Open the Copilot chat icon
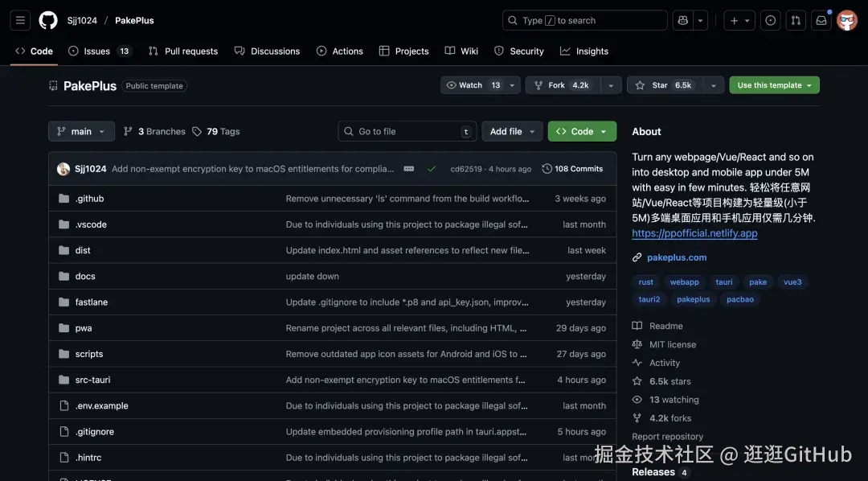Image resolution: width=868 pixels, height=481 pixels. [x=682, y=20]
